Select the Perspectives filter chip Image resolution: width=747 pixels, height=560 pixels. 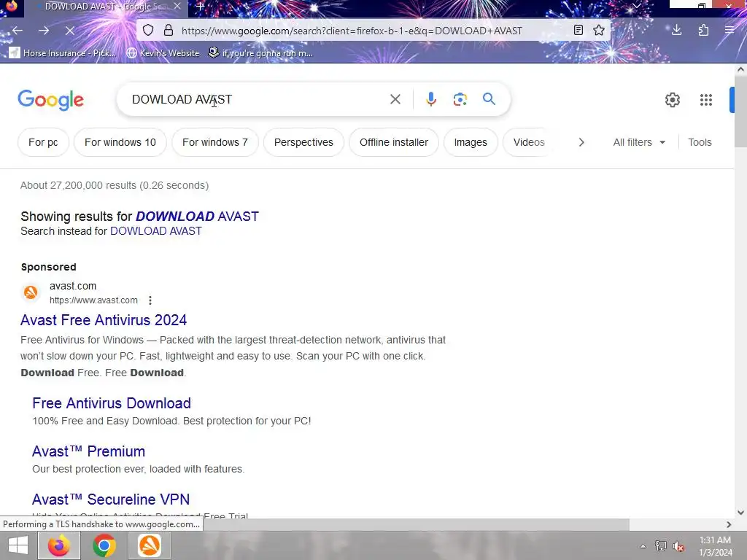[x=303, y=142]
